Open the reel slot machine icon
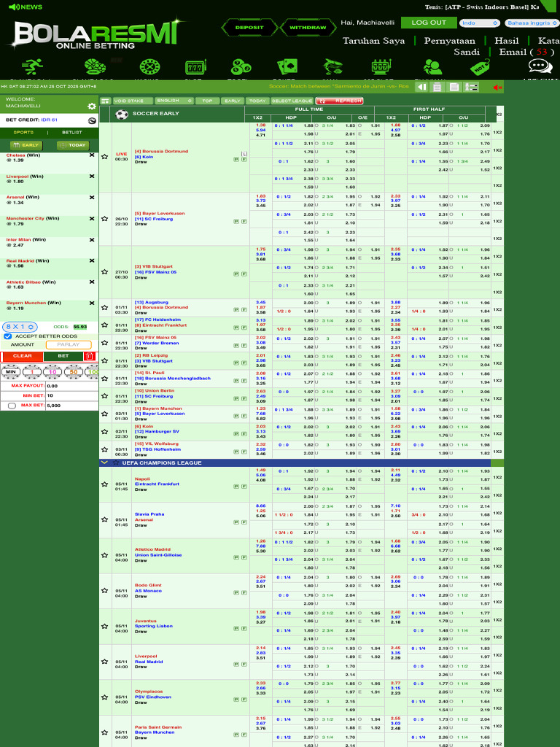560x747 pixels. click(381, 67)
